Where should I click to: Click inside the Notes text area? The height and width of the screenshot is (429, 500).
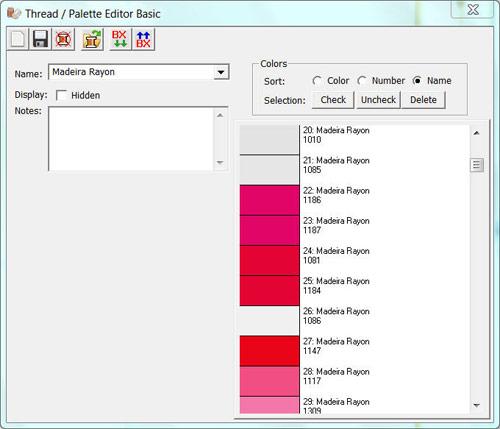point(131,139)
